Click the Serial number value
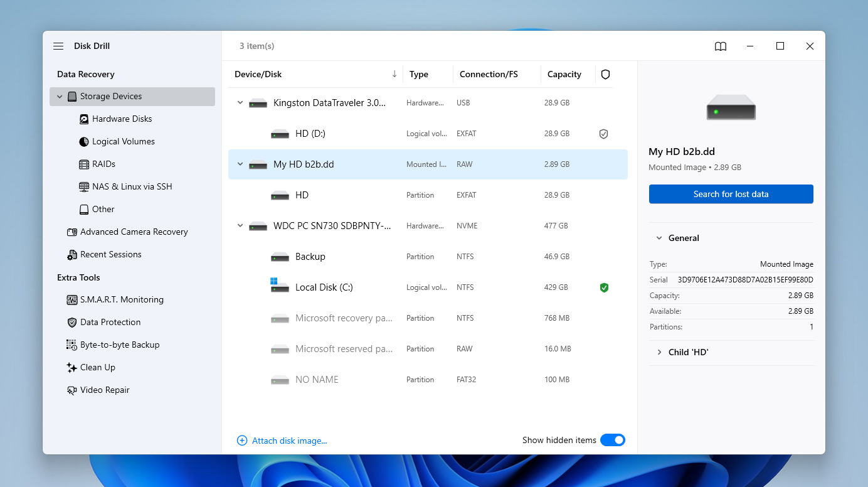The image size is (868, 487). [746, 280]
